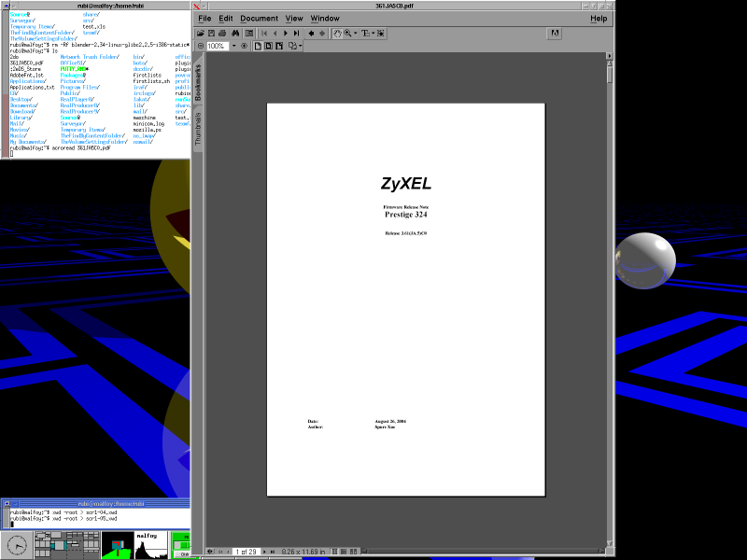747x560 pixels.
Task: Click the clock applet in the dock
Action: click(x=17, y=545)
